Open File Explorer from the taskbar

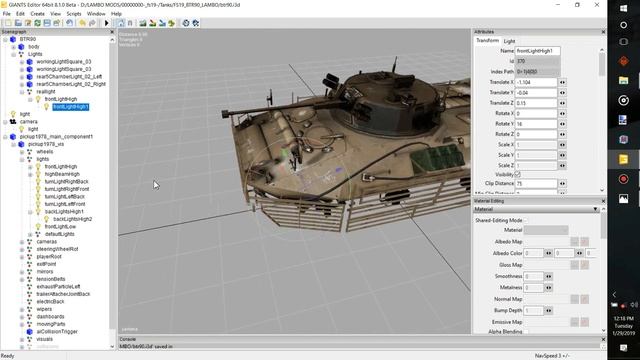point(623,80)
